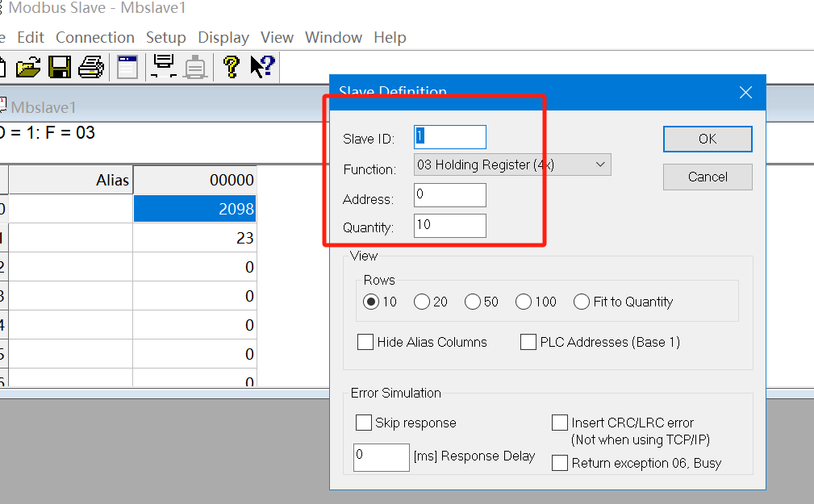Enable the Skip response checkbox
This screenshot has width=814, height=504.
(363, 423)
